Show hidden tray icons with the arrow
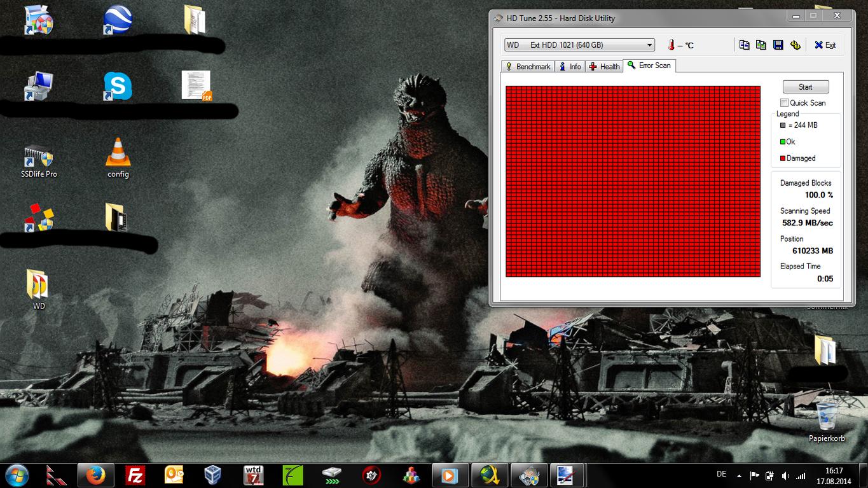This screenshot has width=868, height=488. (x=739, y=475)
